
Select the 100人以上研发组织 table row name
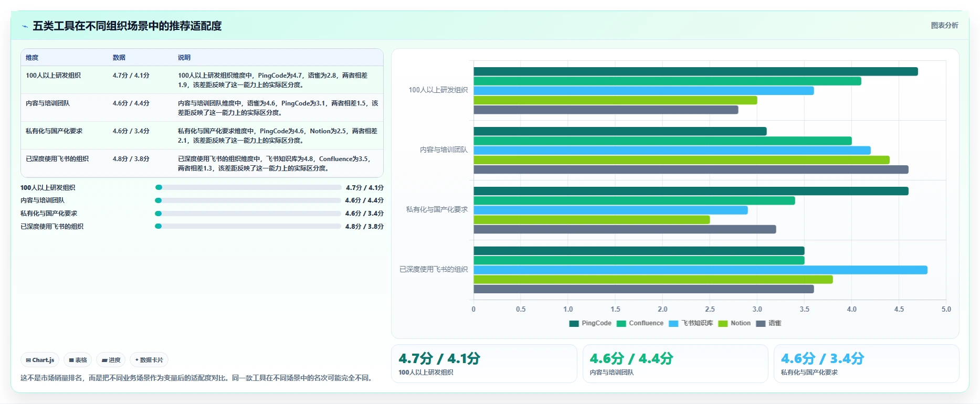[53, 76]
